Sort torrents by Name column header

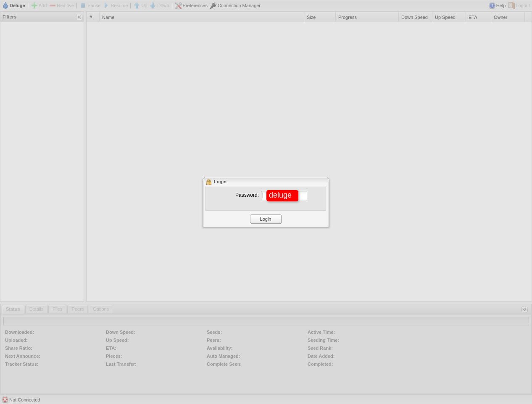(x=201, y=17)
